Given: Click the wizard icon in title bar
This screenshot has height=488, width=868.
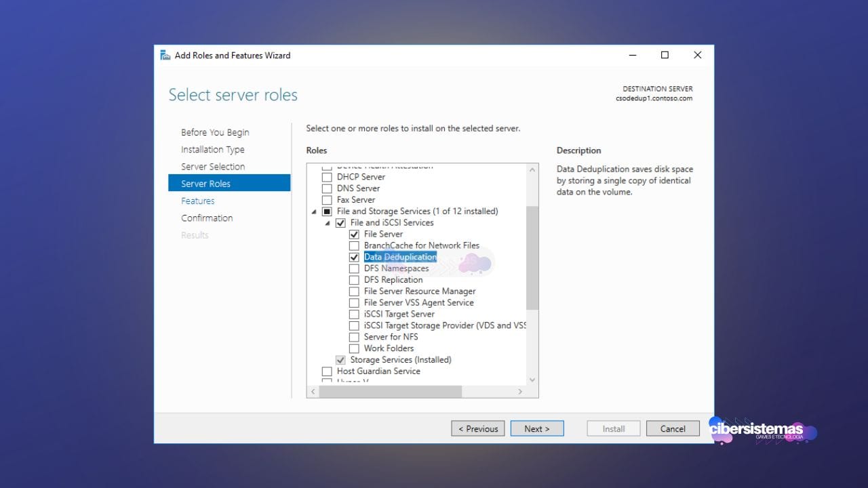Looking at the screenshot, I should 165,56.
